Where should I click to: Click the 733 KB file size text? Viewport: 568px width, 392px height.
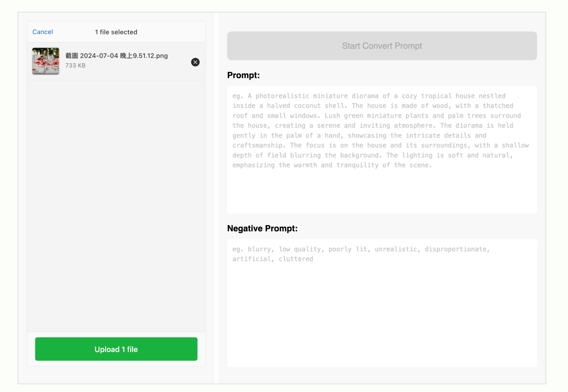(x=75, y=66)
